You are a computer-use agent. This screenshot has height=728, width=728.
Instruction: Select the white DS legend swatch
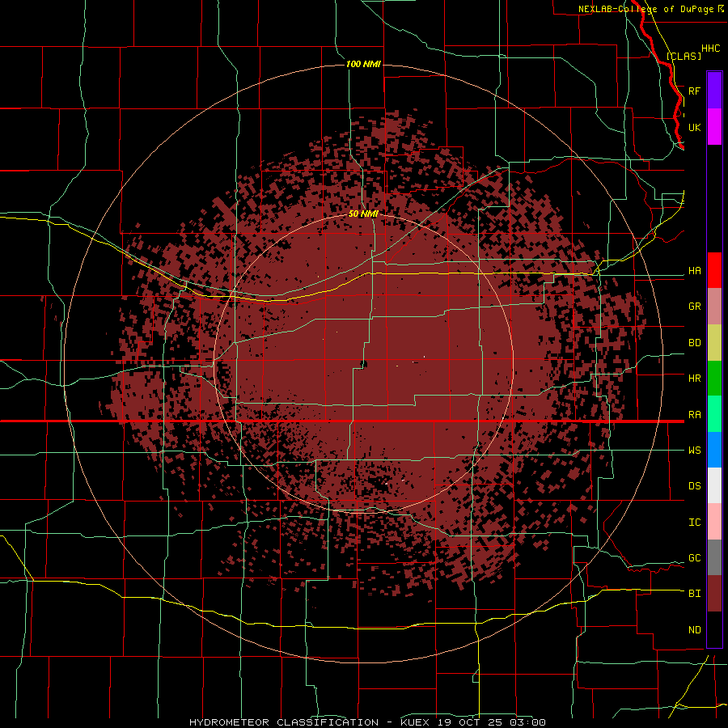714,485
